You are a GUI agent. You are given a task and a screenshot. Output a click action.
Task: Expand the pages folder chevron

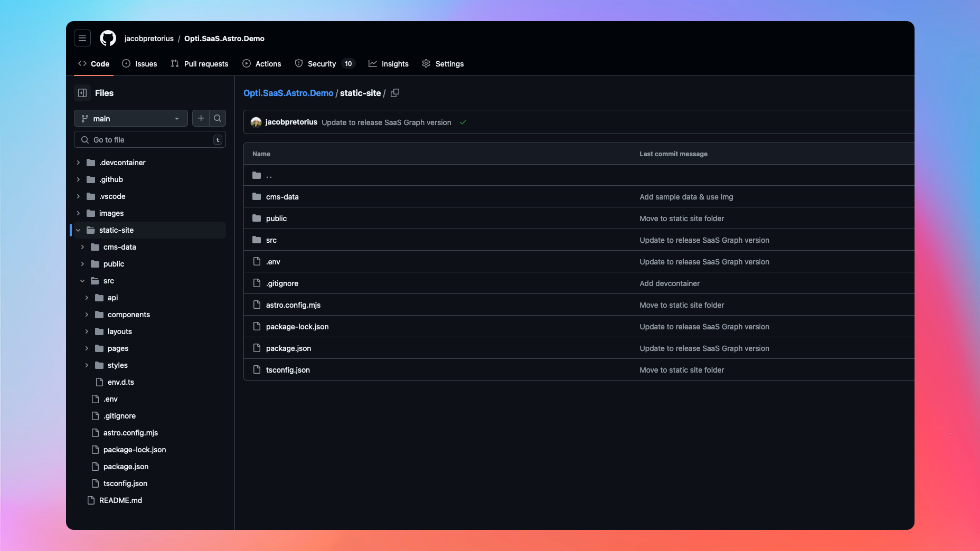(x=87, y=348)
